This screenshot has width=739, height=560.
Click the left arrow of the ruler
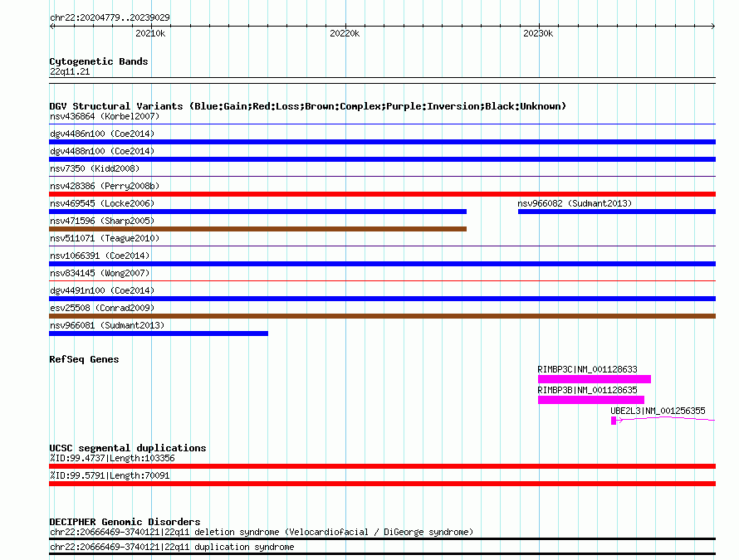pyautogui.click(x=52, y=27)
